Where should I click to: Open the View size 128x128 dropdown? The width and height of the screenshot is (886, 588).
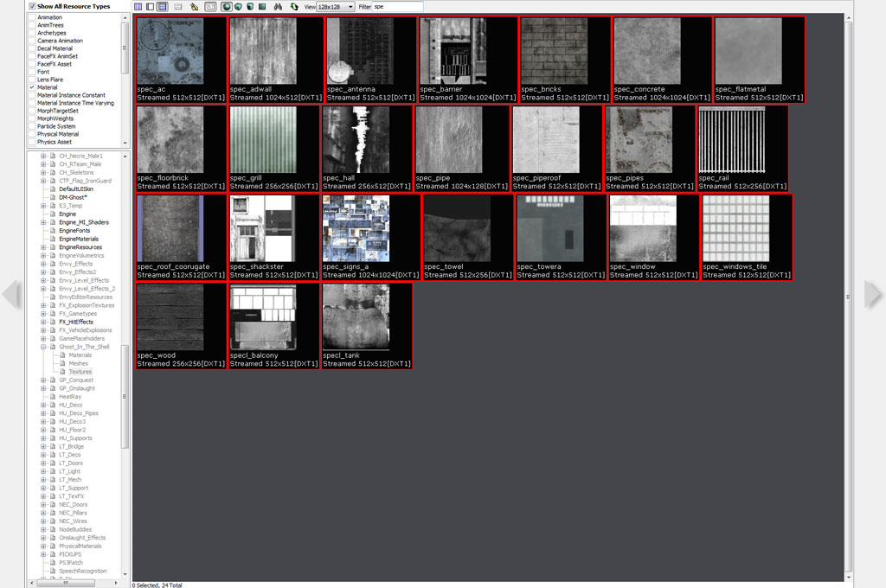pos(335,7)
